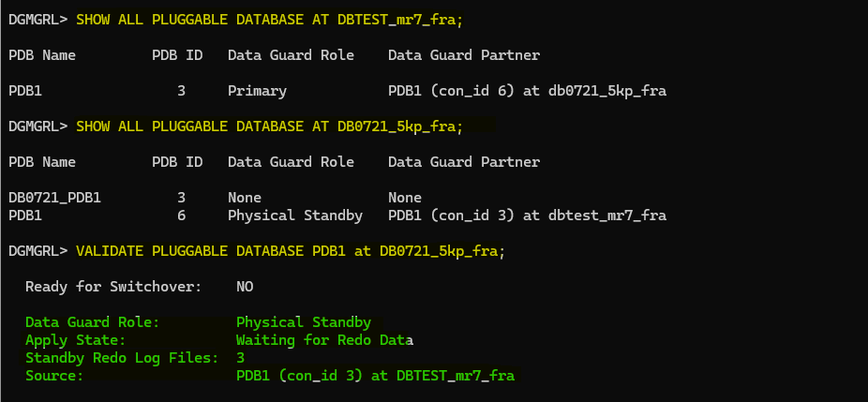The width and height of the screenshot is (868, 402).
Task: Click the Ready for Switchover label
Action: [112, 287]
